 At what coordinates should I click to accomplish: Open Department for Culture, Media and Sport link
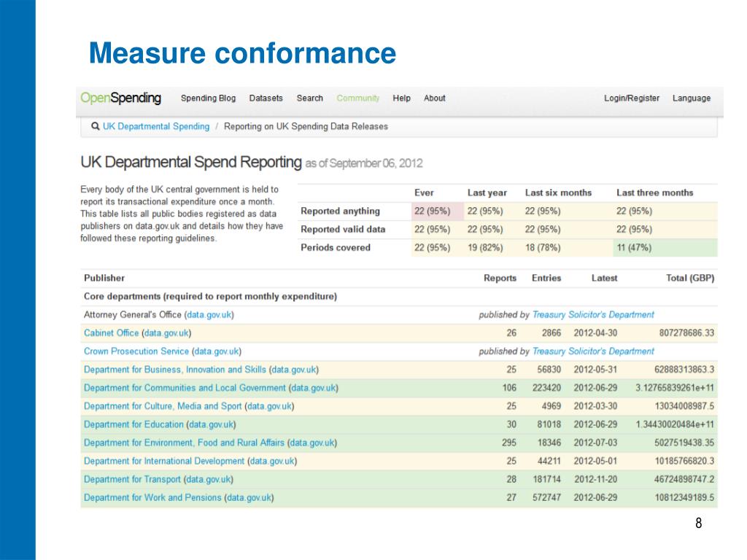point(163,406)
